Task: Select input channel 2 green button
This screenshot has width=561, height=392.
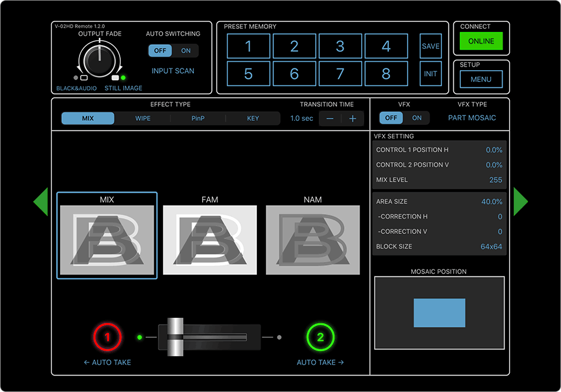Action: pos(320,337)
